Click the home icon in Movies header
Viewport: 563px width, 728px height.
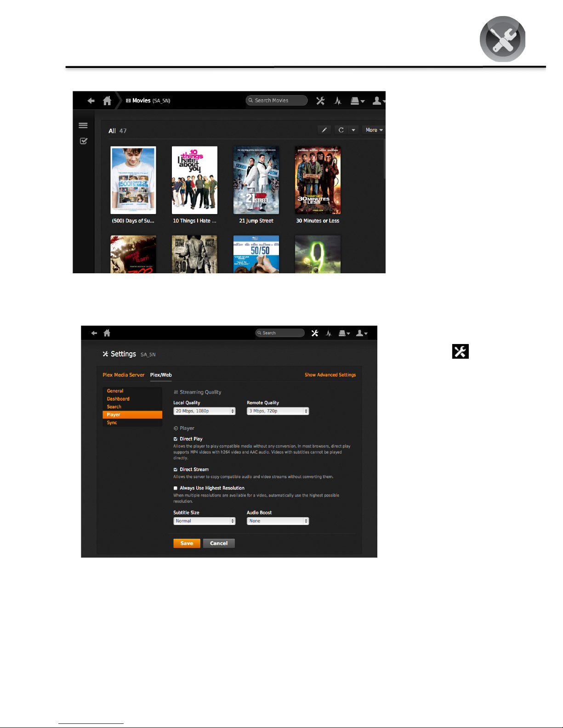pyautogui.click(x=107, y=101)
